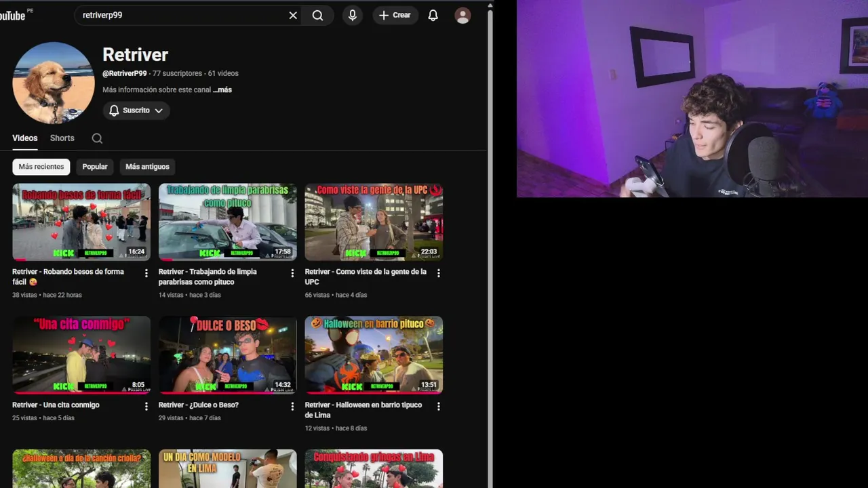The height and width of the screenshot is (488, 868).
Task: Switch to the Shorts tab
Action: tap(62, 138)
